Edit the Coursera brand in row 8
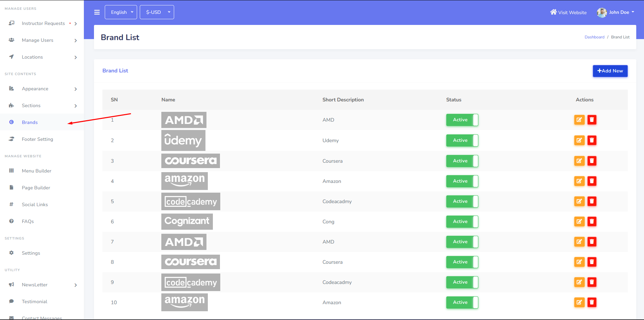 point(579,262)
